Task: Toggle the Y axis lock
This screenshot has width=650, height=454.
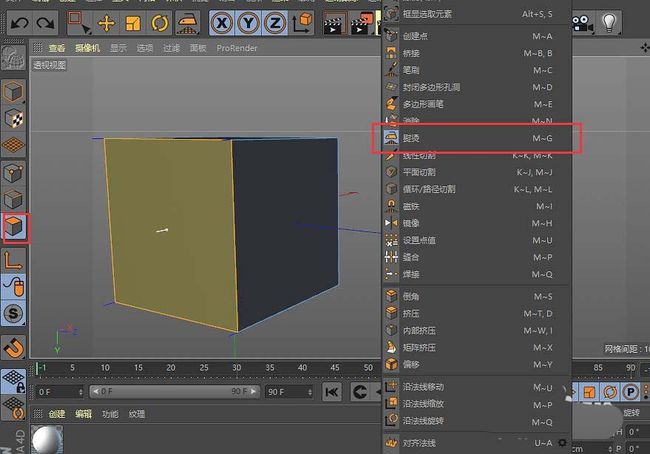Action: [248, 23]
